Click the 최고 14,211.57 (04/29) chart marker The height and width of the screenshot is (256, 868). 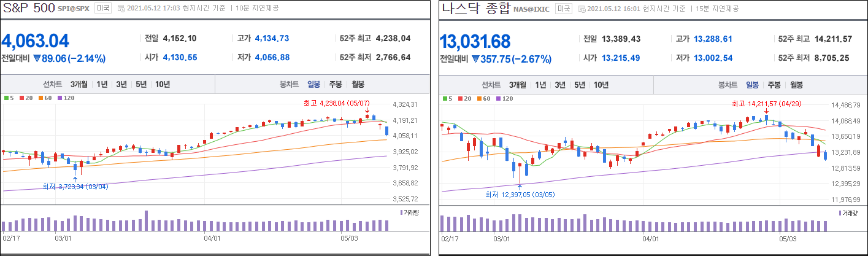pos(766,103)
